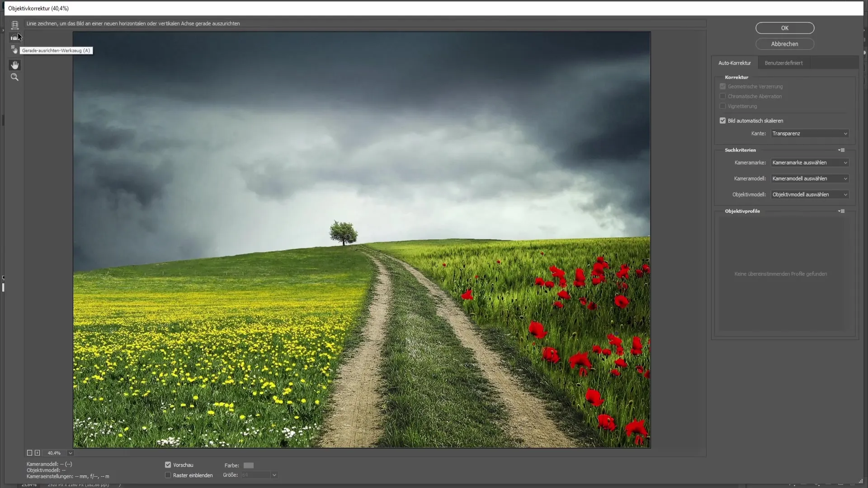Select the Gerade-ausrichten (straighten) tool

tap(14, 38)
